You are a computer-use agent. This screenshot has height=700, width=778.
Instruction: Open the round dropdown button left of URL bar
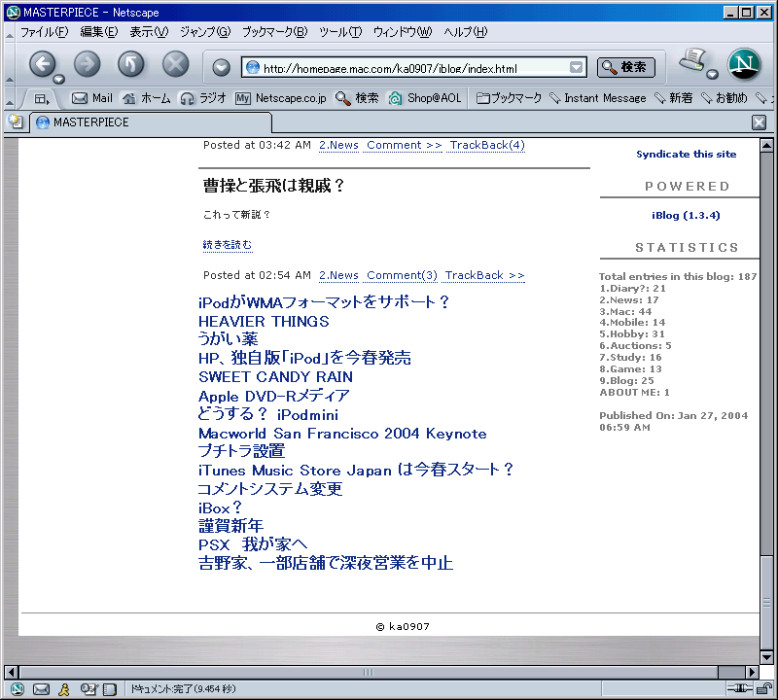pyautogui.click(x=222, y=67)
